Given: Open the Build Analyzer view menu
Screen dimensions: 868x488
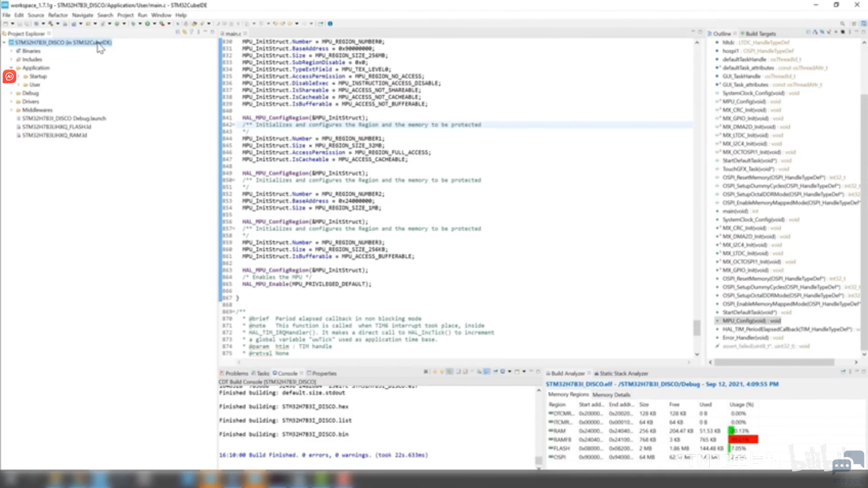Looking at the screenshot, I should 850,372.
